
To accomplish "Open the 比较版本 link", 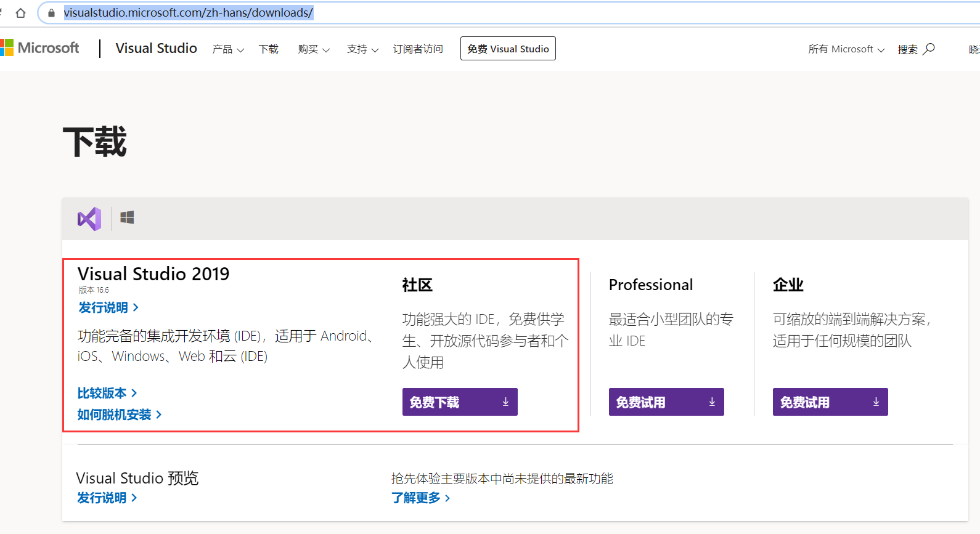I will 107,393.
